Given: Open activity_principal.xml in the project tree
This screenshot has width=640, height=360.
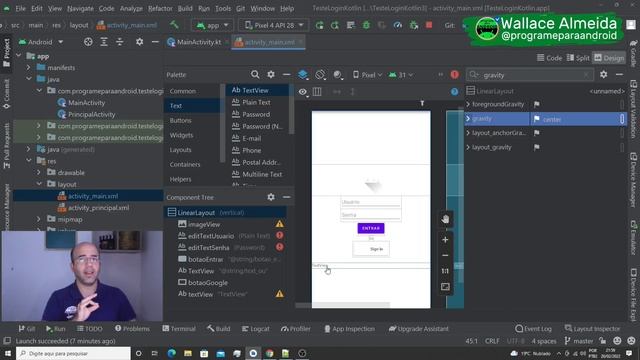Looking at the screenshot, I should (98, 208).
